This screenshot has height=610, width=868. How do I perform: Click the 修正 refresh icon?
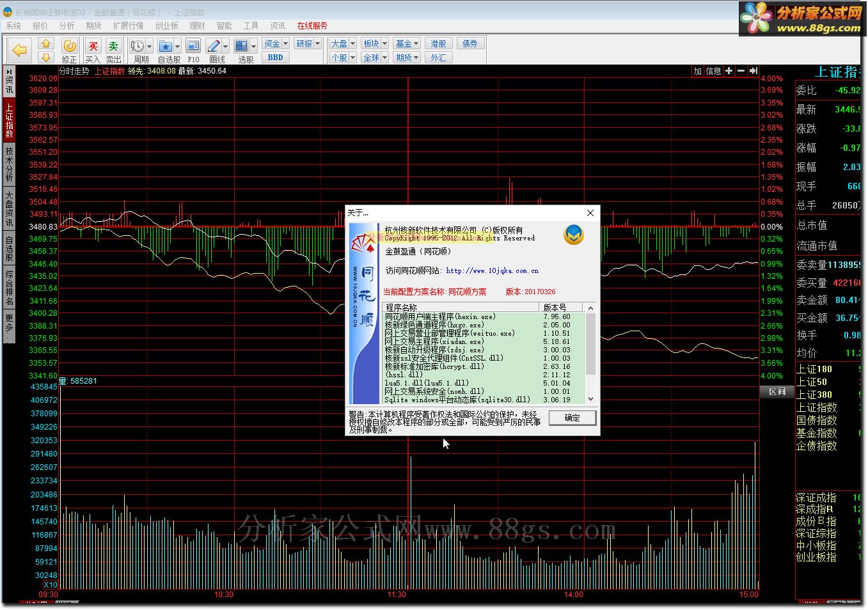click(70, 46)
